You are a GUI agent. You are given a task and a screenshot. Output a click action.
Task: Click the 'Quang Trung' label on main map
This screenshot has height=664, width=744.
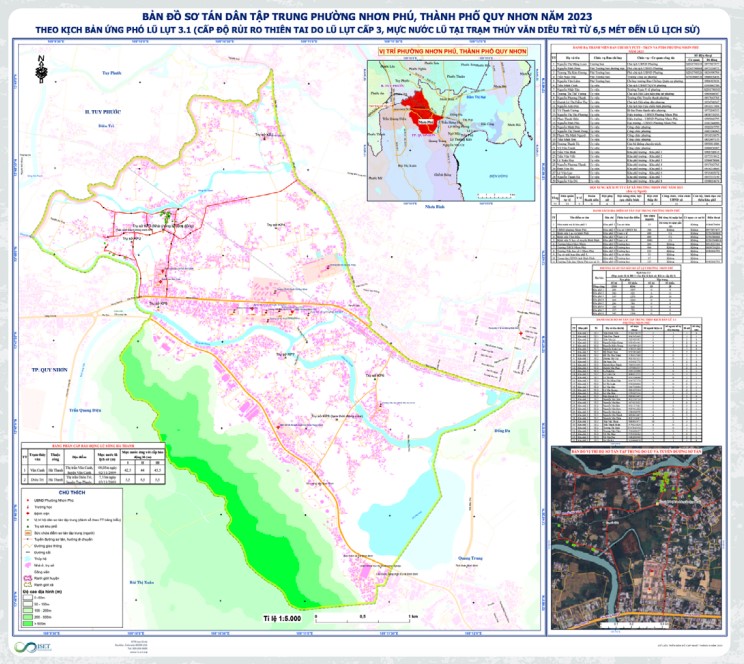[x=470, y=558]
